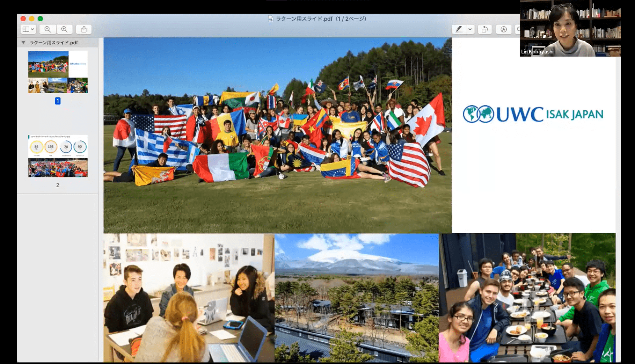Image resolution: width=635 pixels, height=364 pixels.
Task: Click the Rotate page button
Action: pyautogui.click(x=484, y=29)
